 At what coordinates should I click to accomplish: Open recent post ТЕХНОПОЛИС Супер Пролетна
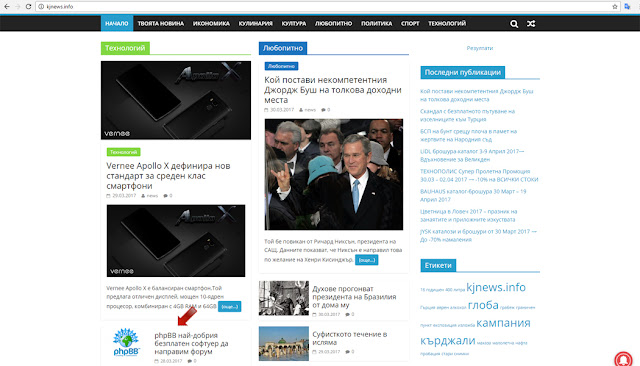pyautogui.click(x=479, y=175)
